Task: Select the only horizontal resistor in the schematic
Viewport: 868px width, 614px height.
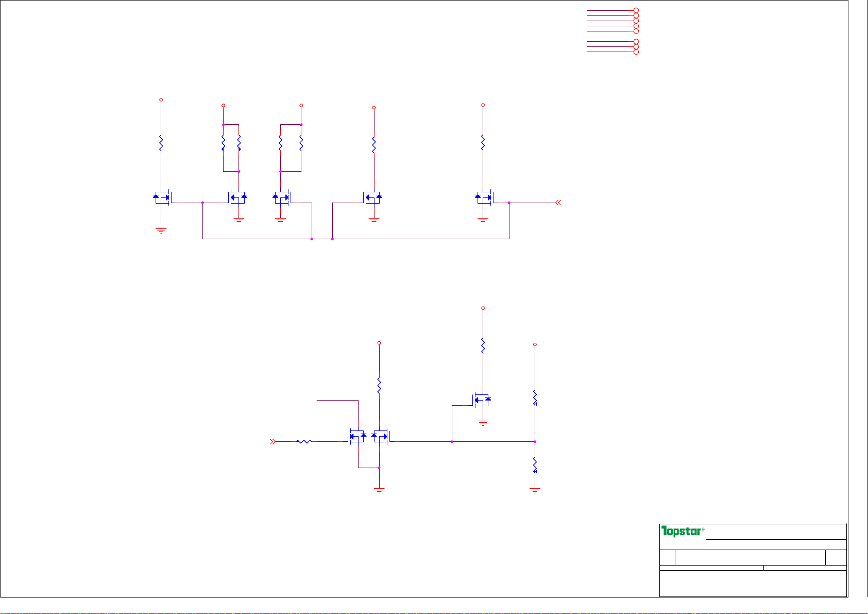Action: point(304,441)
